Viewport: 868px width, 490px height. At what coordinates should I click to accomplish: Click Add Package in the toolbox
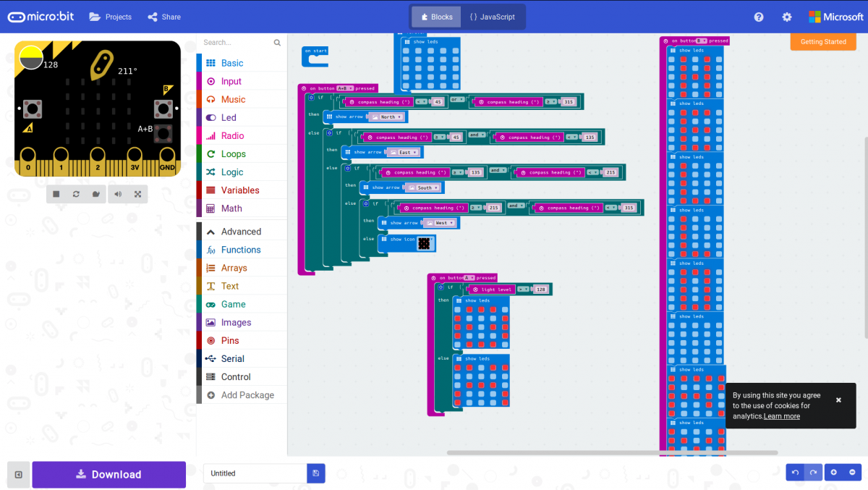(x=242, y=395)
